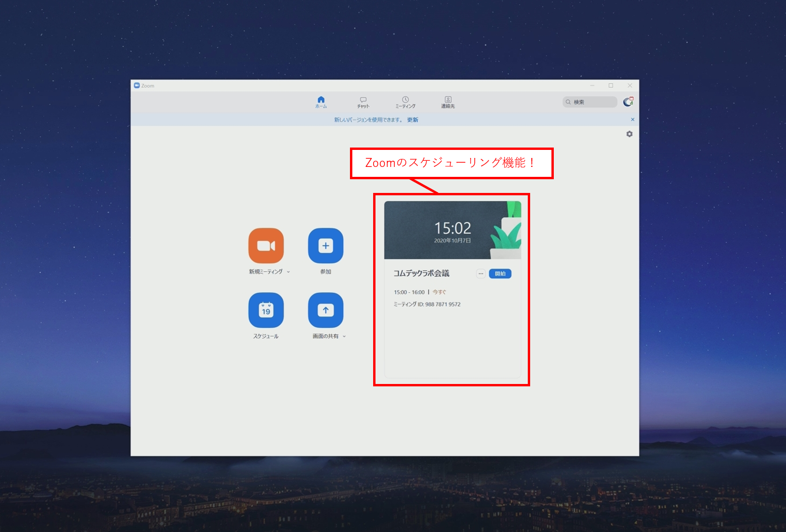
Task: Dismiss the new version banner
Action: [632, 120]
